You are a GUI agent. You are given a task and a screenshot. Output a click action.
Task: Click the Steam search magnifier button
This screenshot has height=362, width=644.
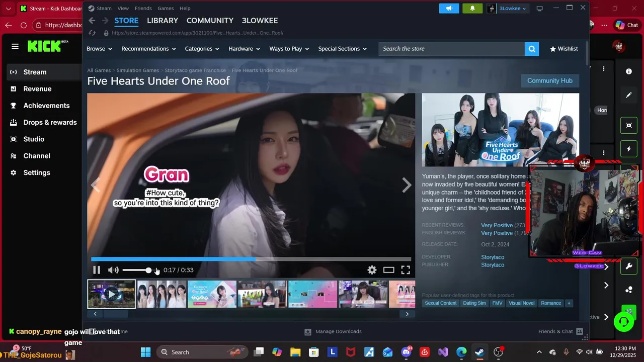point(532,49)
